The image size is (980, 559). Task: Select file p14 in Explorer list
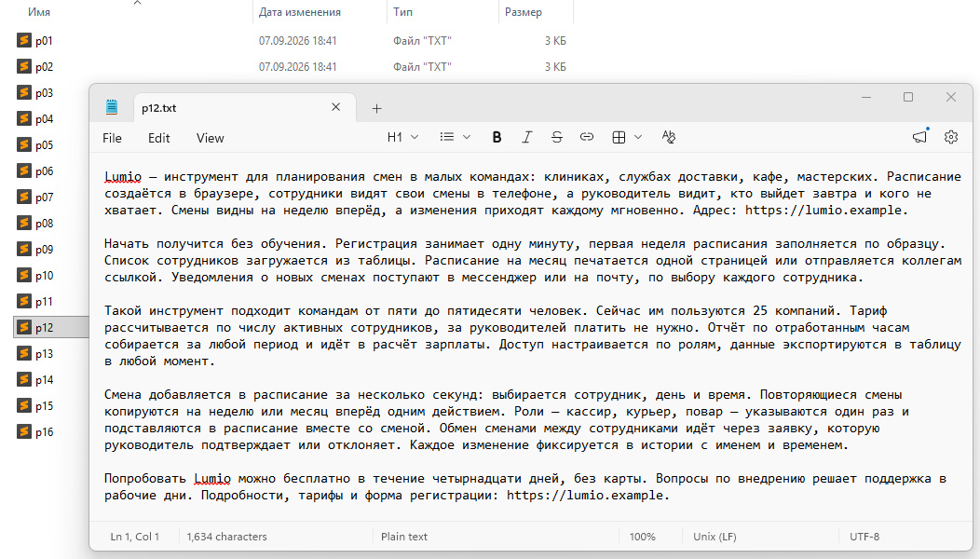44,380
